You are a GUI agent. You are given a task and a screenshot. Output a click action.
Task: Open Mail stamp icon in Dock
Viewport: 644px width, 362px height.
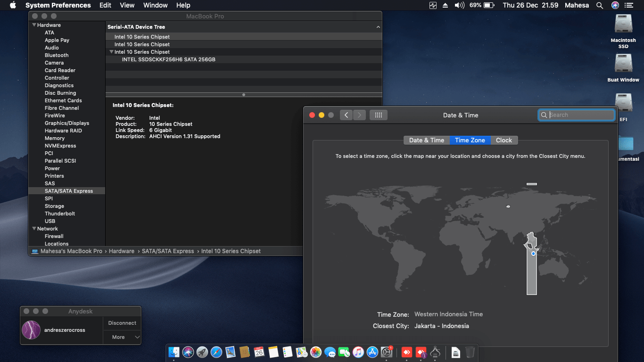pos(231,352)
